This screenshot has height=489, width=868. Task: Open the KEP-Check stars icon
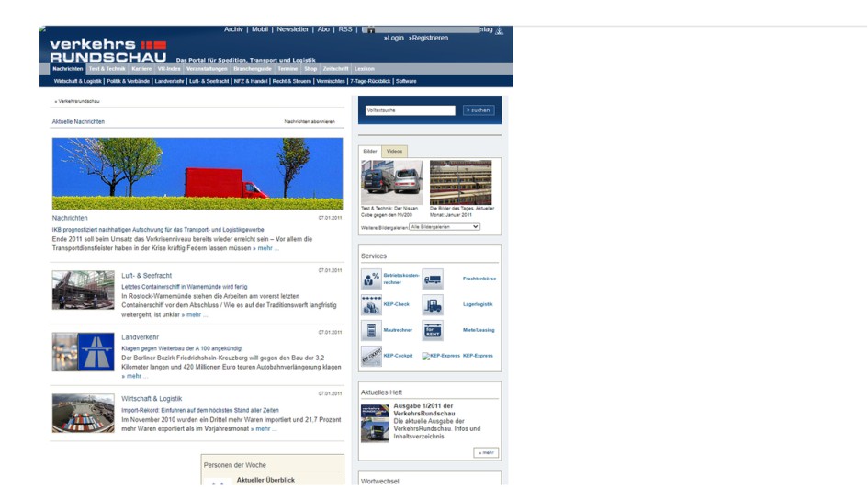tap(371, 304)
